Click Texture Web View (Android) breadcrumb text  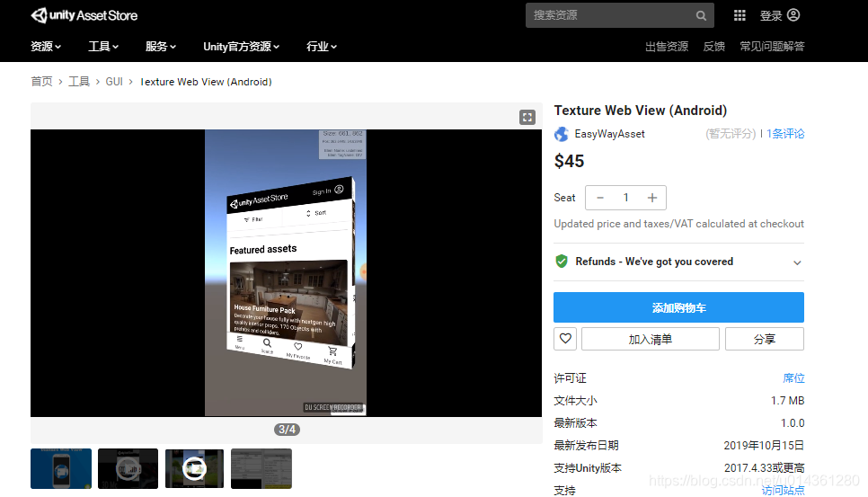click(206, 82)
